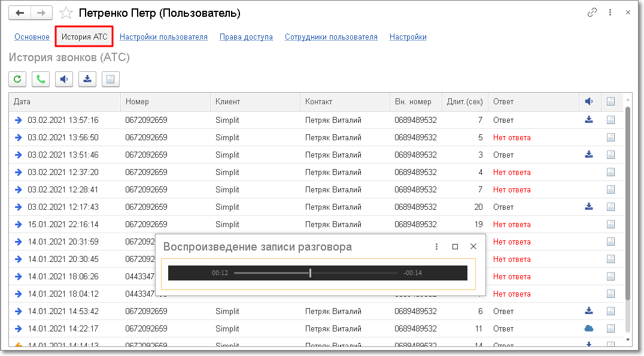Open the three-dot menu at top right
The height and width of the screenshot is (356, 644).
[x=610, y=13]
